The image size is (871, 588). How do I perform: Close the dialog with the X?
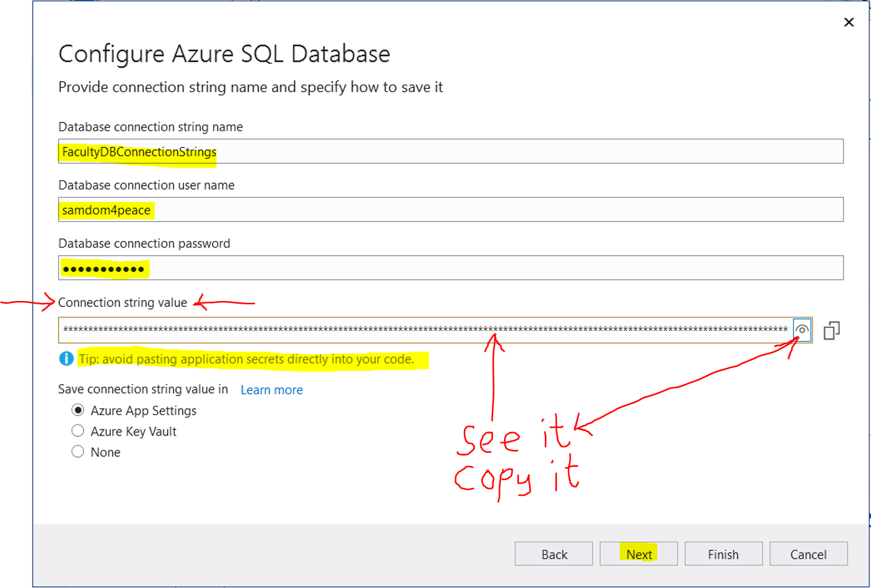(848, 23)
